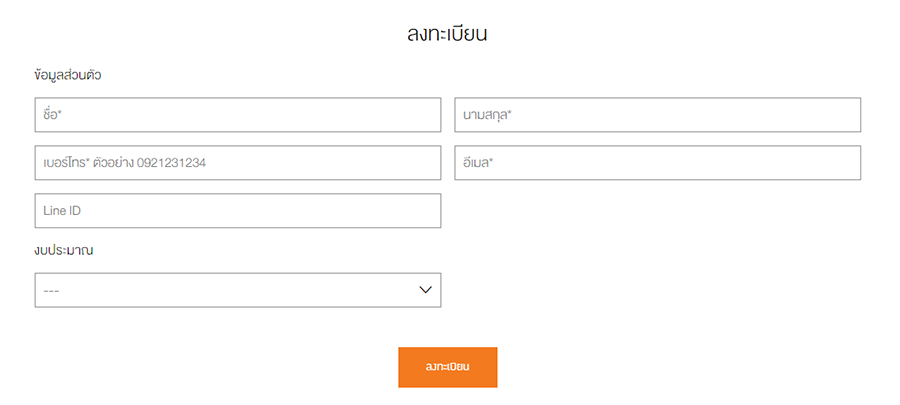
Task: Select the '---' placeholder in budget selector
Action: (52, 291)
